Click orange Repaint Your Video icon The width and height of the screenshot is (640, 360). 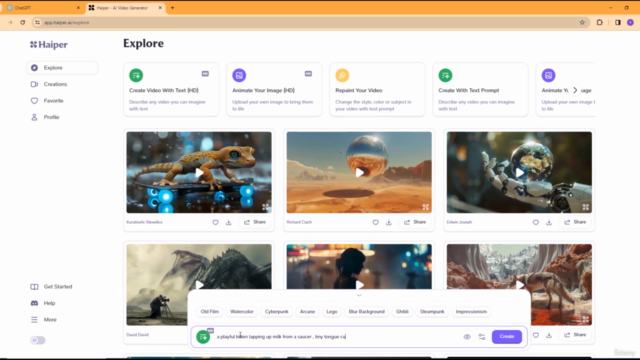[x=342, y=75]
